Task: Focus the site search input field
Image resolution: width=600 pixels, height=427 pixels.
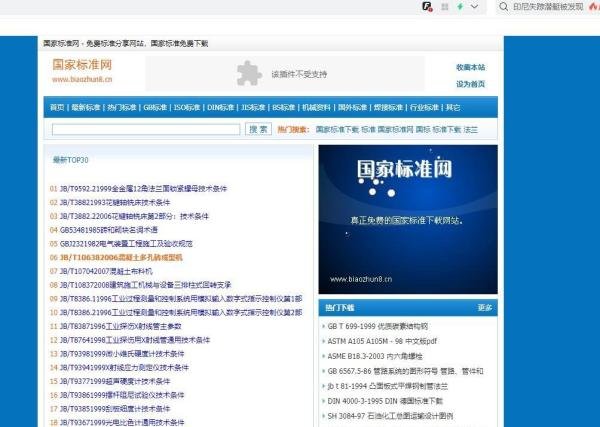Action: click(146, 129)
